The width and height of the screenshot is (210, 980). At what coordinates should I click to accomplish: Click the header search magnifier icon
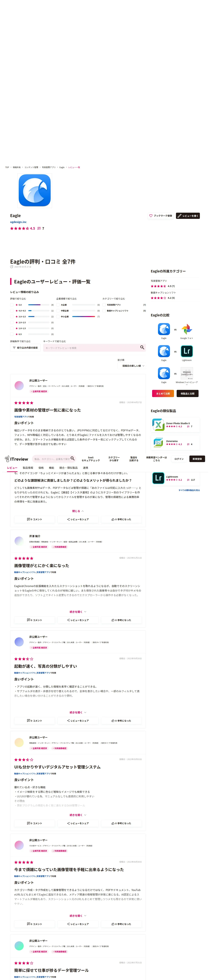73,459
